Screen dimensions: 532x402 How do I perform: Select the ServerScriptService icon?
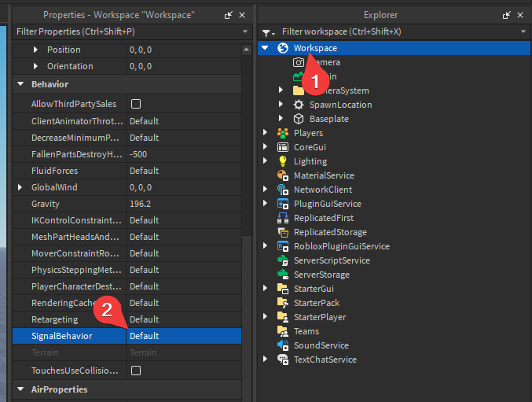point(283,260)
